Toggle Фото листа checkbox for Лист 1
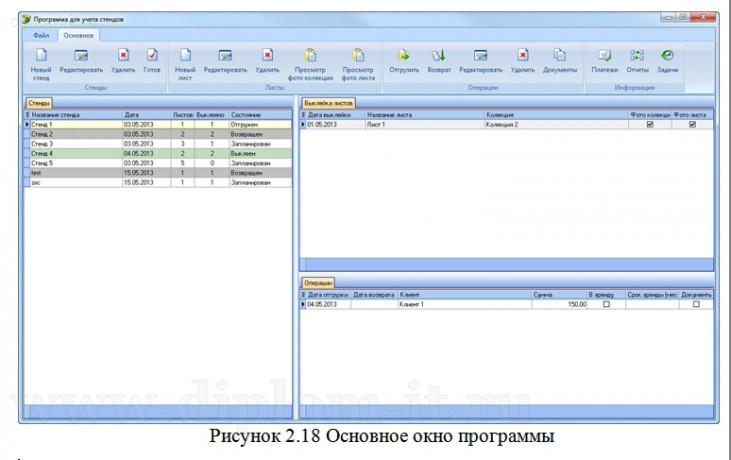 [x=692, y=124]
